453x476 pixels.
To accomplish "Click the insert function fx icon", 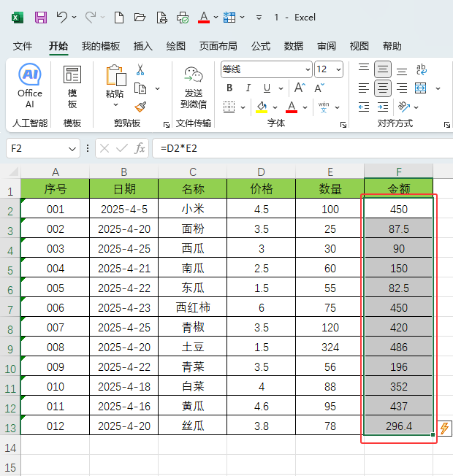I will pos(140,148).
